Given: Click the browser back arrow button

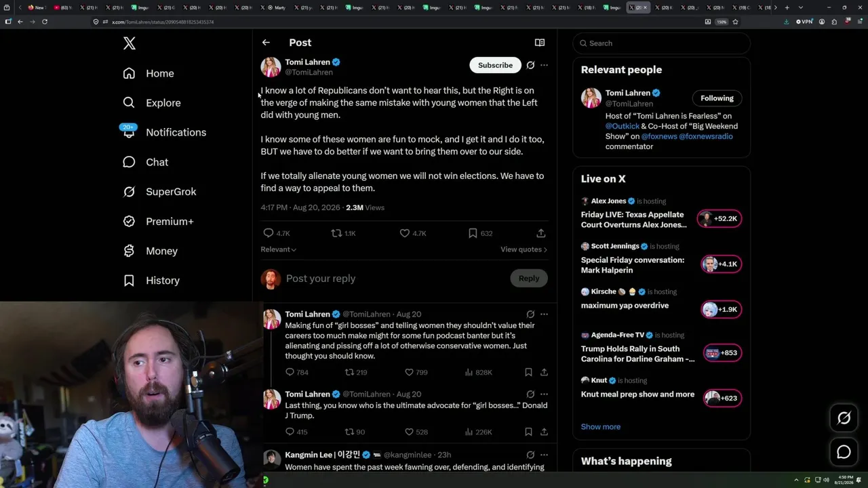Looking at the screenshot, I should click(x=20, y=22).
